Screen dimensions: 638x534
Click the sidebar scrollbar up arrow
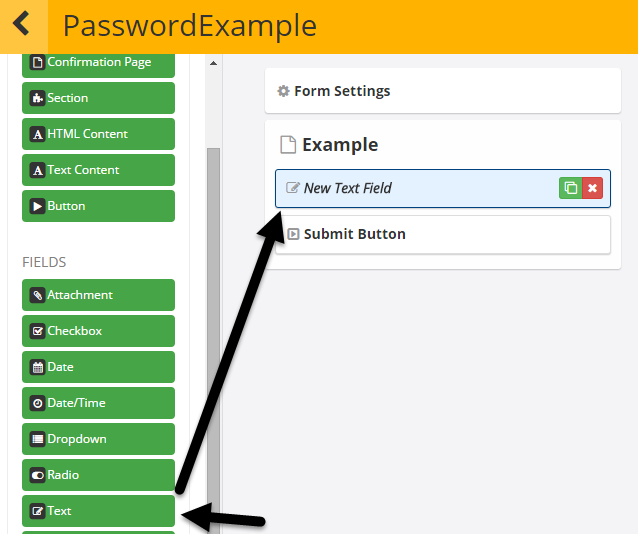point(213,63)
